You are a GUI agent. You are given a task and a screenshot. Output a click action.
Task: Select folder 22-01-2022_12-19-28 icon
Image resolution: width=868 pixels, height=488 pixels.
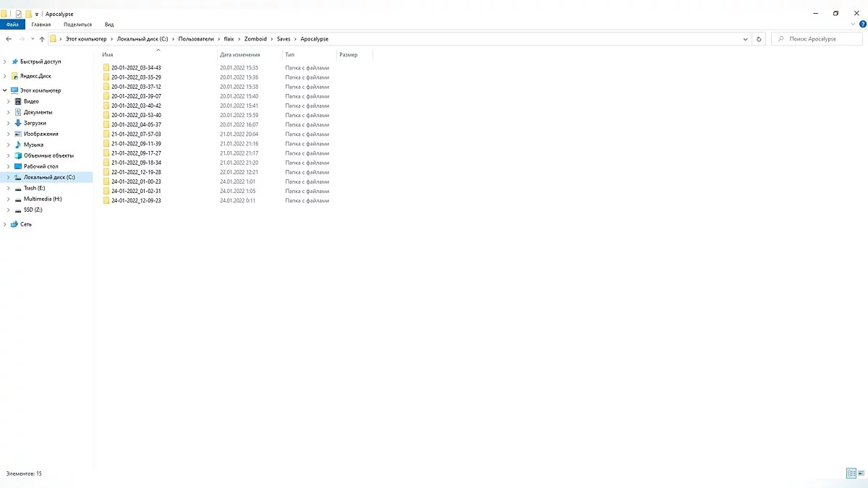click(x=106, y=172)
